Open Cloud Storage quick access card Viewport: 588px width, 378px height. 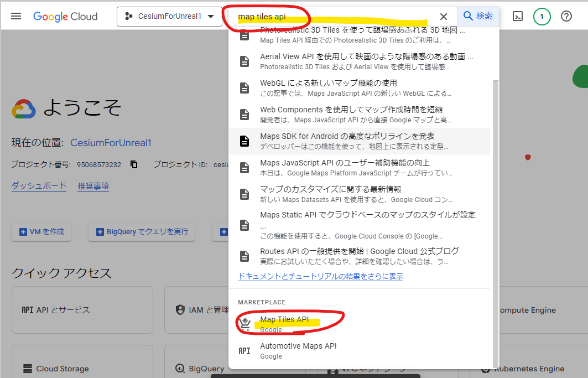click(x=82, y=361)
